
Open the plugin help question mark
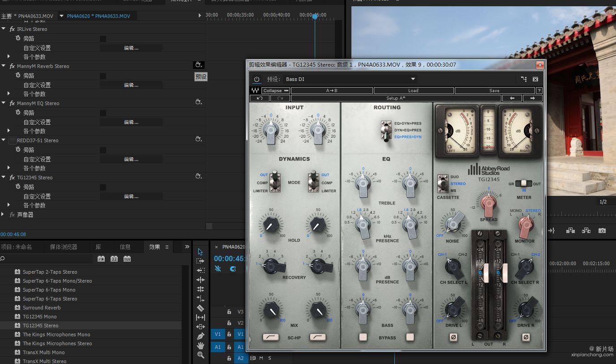pyautogui.click(x=539, y=90)
